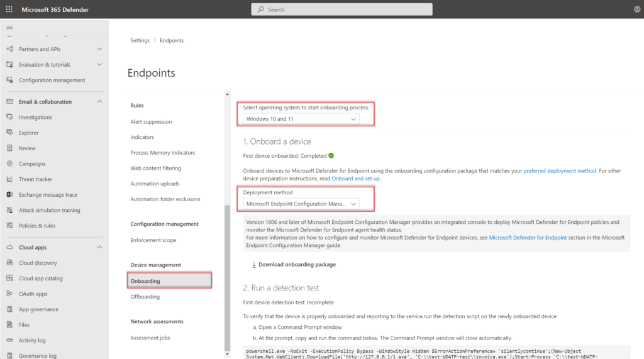The width and height of the screenshot is (644, 359).
Task: Click the search magnifier icon
Action: point(261,9)
